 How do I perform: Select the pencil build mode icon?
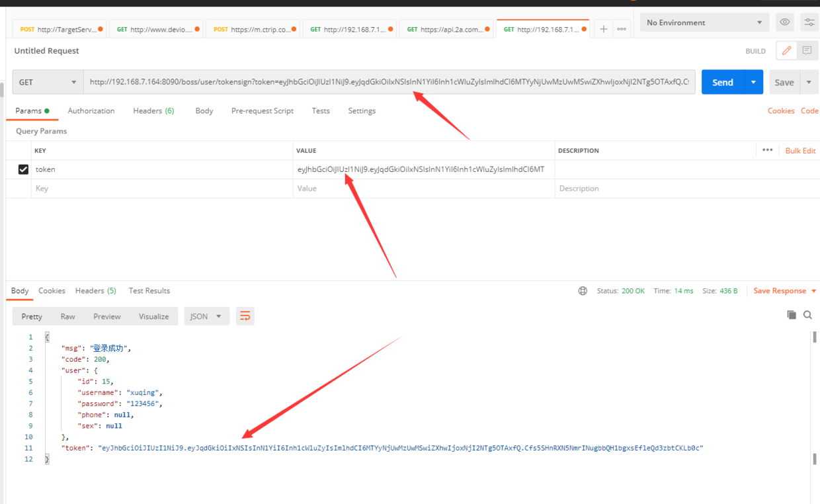click(786, 50)
